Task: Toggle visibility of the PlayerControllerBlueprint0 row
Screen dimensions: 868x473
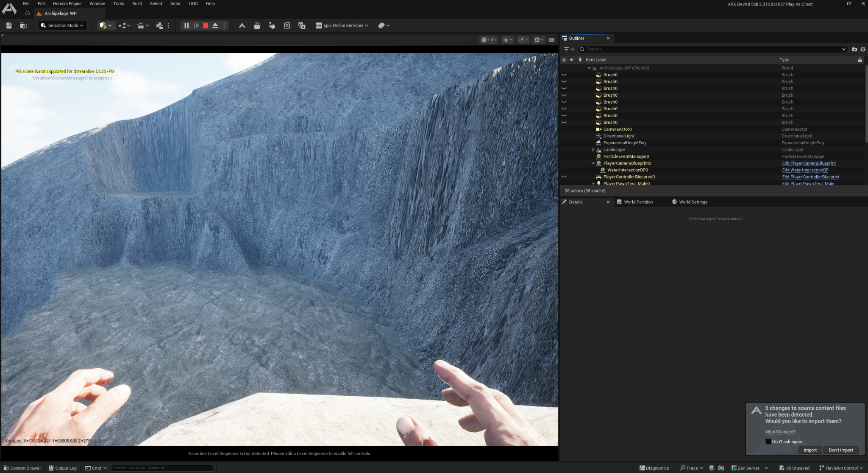Action: (x=564, y=177)
